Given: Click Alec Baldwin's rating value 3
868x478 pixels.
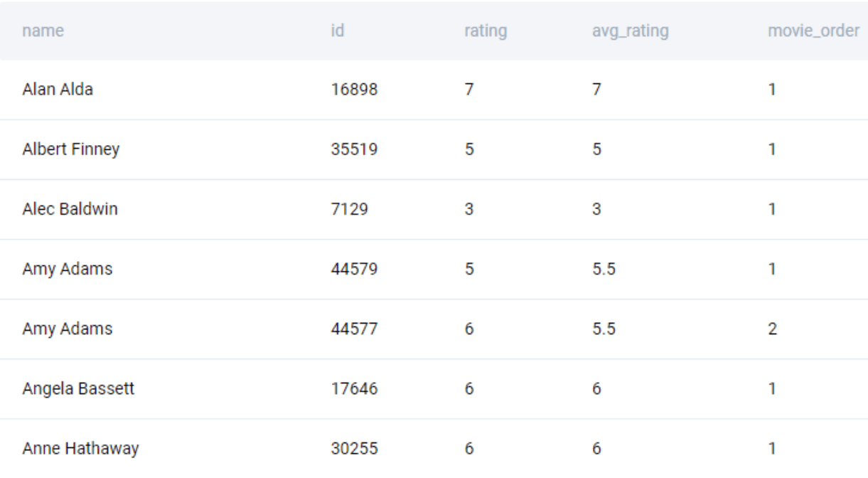Looking at the screenshot, I should [x=469, y=209].
